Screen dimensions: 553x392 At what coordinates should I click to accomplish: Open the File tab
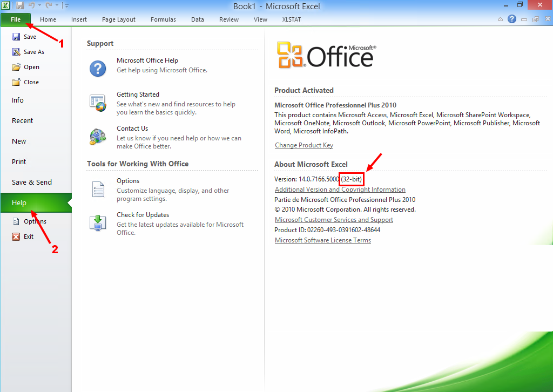(16, 19)
